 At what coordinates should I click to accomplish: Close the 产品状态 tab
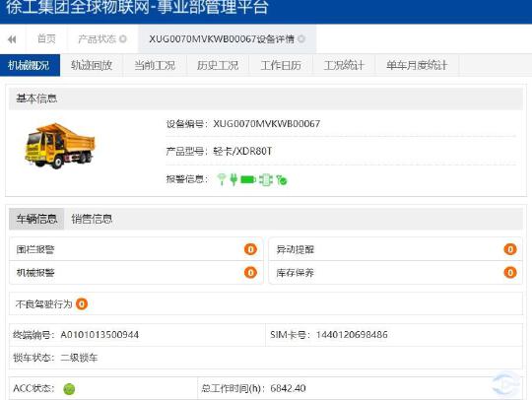(123, 39)
